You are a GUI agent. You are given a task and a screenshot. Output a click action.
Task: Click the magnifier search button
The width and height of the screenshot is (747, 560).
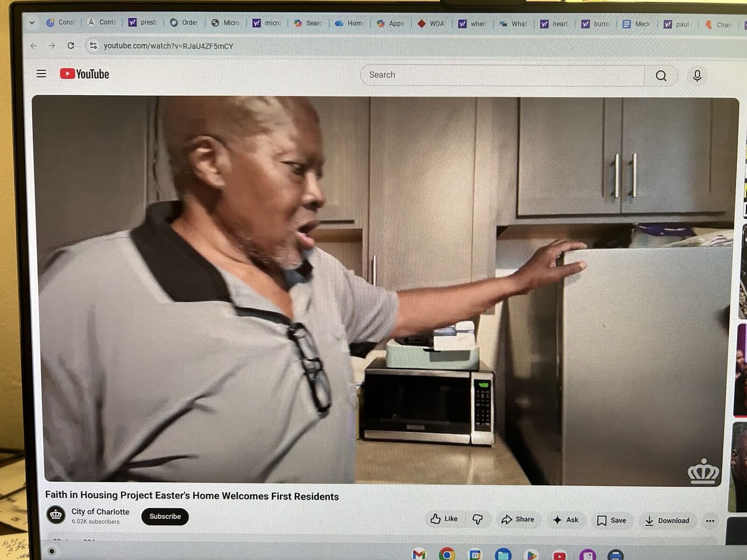coord(661,76)
